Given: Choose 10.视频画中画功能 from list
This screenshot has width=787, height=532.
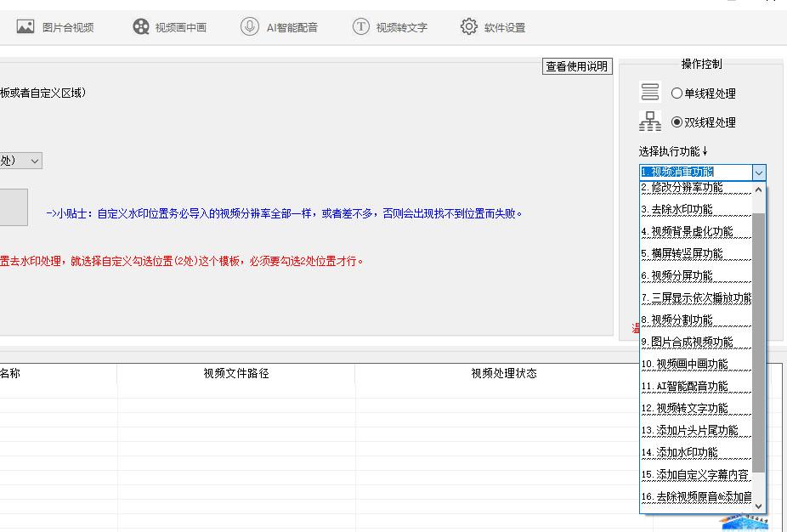Looking at the screenshot, I should [x=696, y=364].
